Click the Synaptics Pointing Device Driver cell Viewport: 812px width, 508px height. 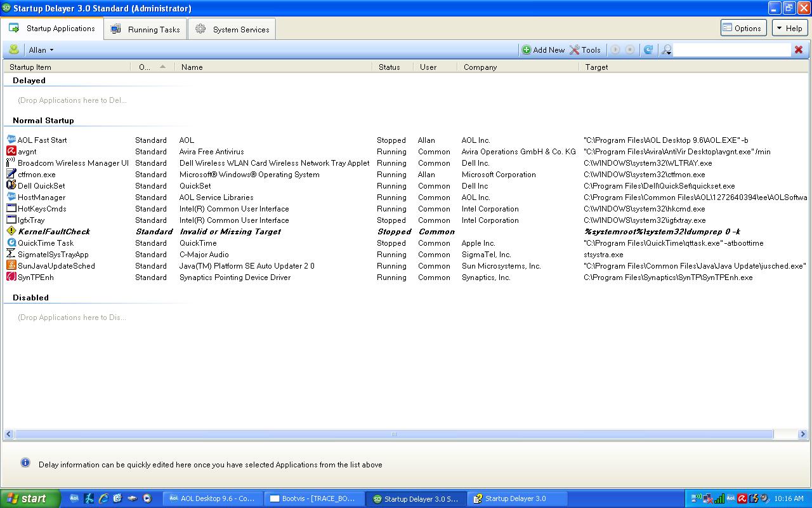(235, 277)
